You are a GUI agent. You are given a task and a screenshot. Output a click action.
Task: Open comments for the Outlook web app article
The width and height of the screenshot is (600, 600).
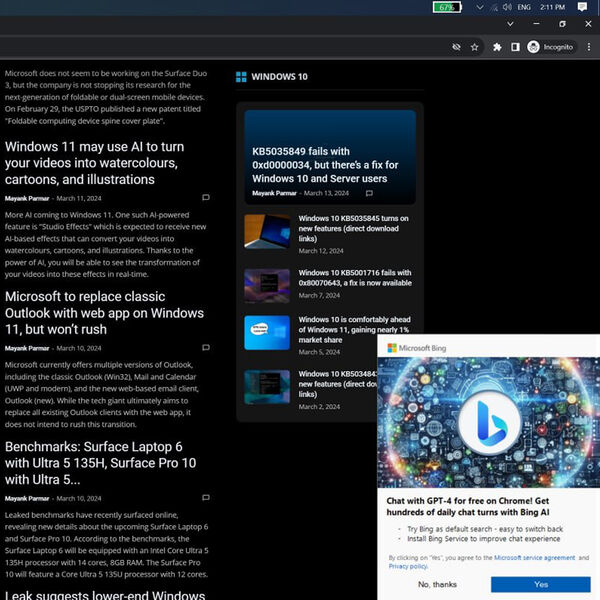point(206,348)
